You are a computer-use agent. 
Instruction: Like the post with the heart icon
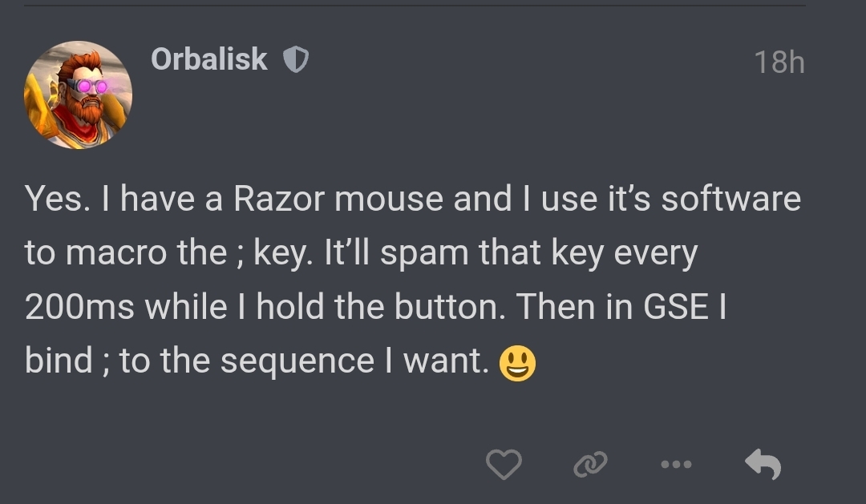504,464
